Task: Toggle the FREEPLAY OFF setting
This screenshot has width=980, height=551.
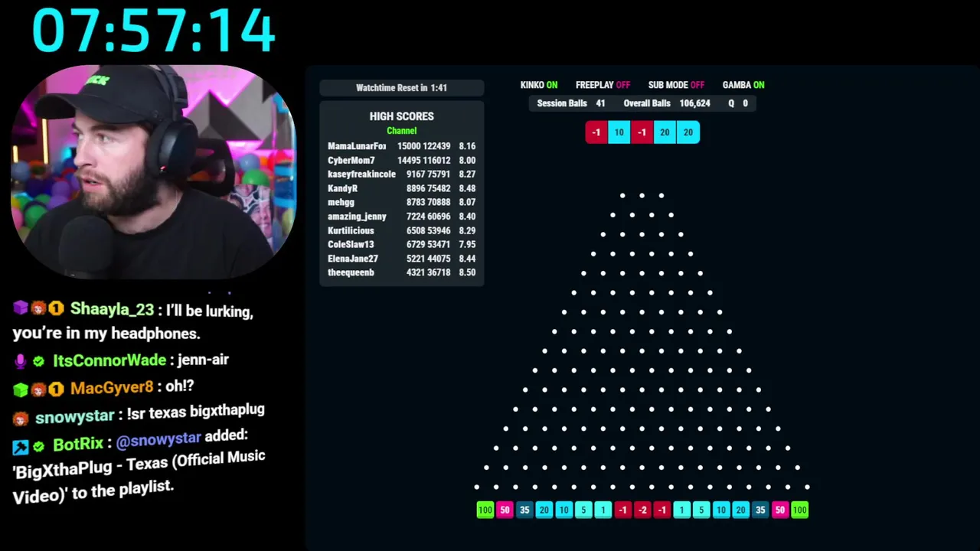Action: [603, 85]
